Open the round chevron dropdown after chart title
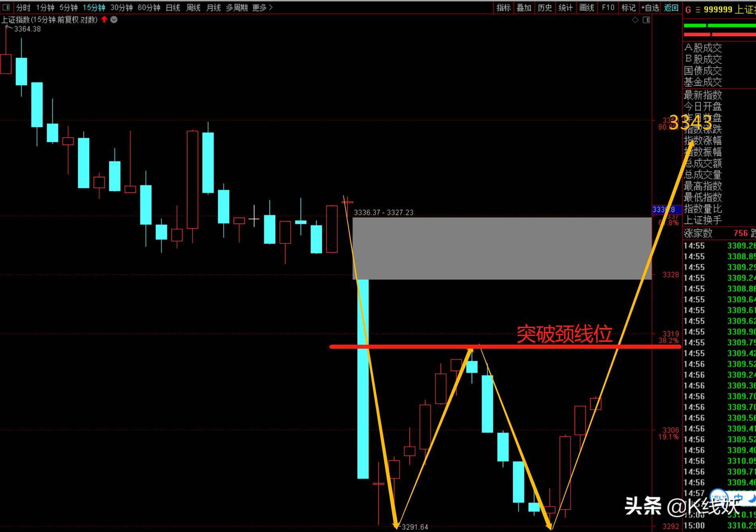This screenshot has width=756, height=532. [114, 20]
